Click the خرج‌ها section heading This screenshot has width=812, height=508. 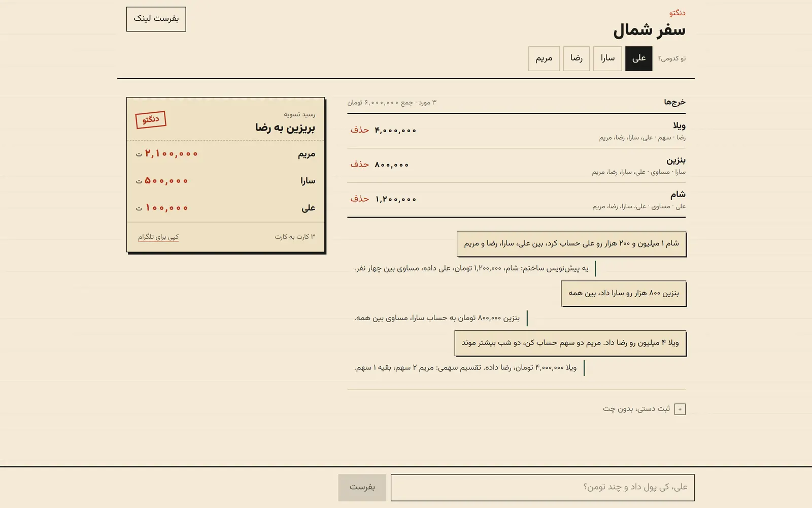pyautogui.click(x=674, y=102)
